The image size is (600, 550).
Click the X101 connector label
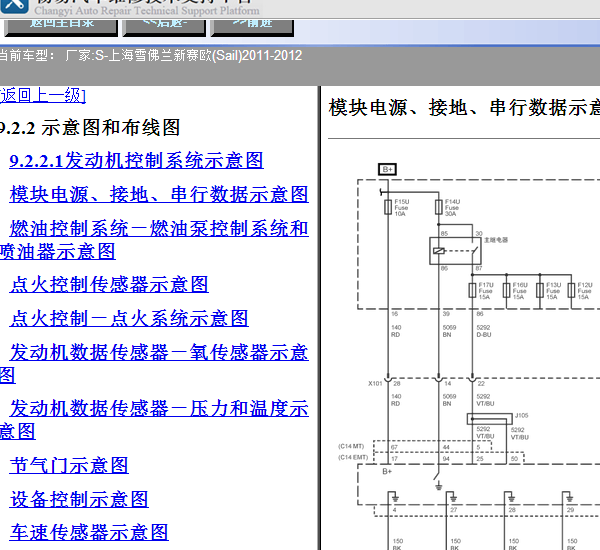coord(375,384)
